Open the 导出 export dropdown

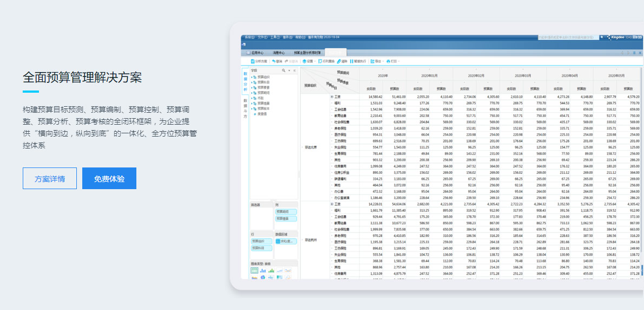(x=377, y=61)
